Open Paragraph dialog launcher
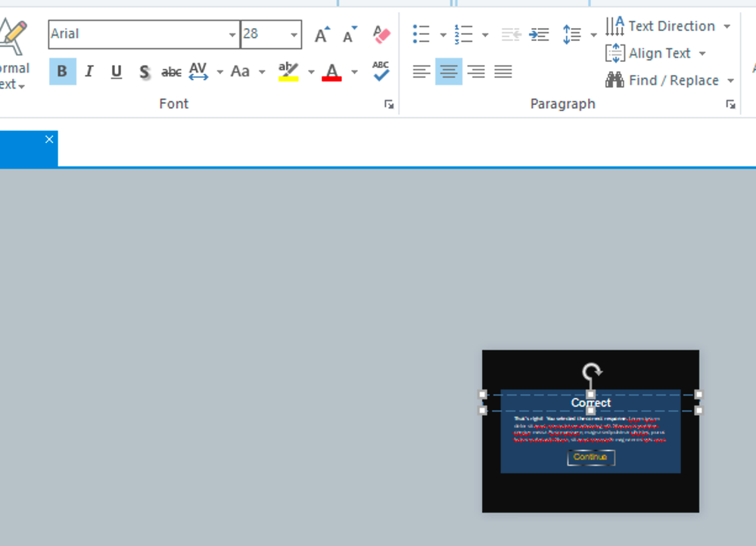The height and width of the screenshot is (546, 756). click(x=731, y=104)
